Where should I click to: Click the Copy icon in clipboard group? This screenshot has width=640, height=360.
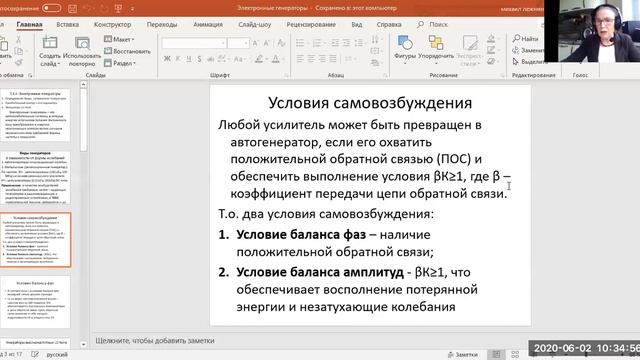18,51
